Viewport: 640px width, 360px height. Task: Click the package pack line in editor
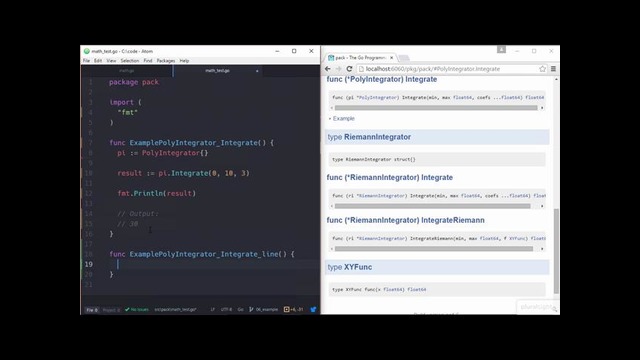(x=134, y=82)
